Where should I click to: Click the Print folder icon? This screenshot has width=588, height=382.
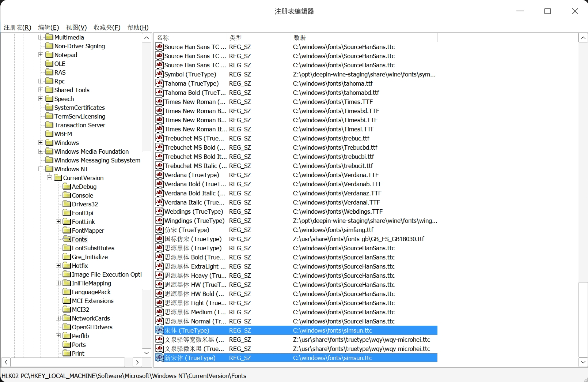[67, 353]
